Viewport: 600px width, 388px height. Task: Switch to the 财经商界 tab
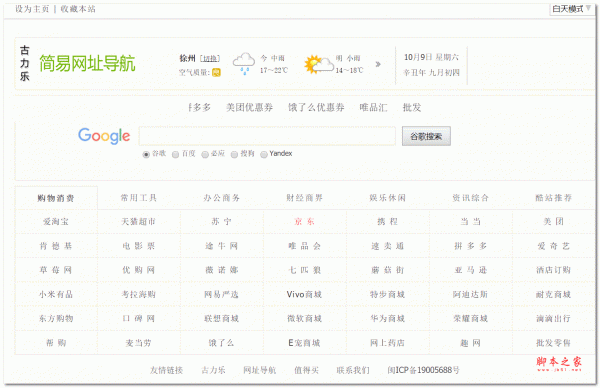305,198
